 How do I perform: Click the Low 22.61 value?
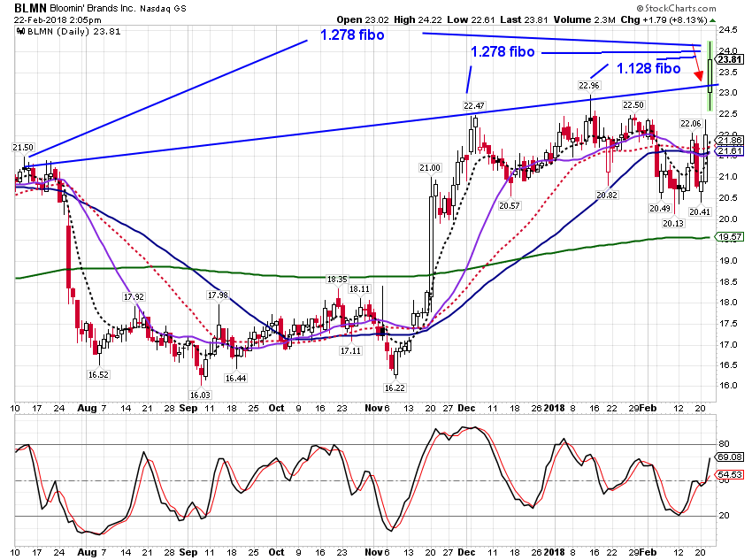point(471,19)
